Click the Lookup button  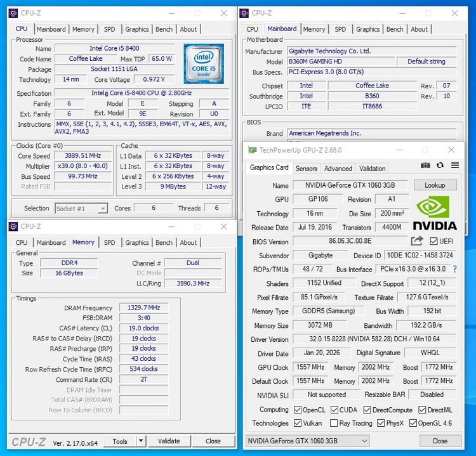coord(435,185)
